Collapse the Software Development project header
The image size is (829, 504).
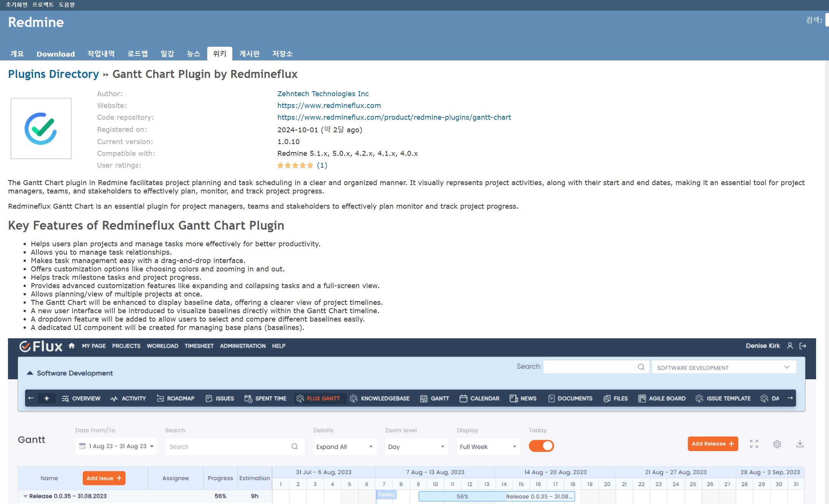pos(30,373)
